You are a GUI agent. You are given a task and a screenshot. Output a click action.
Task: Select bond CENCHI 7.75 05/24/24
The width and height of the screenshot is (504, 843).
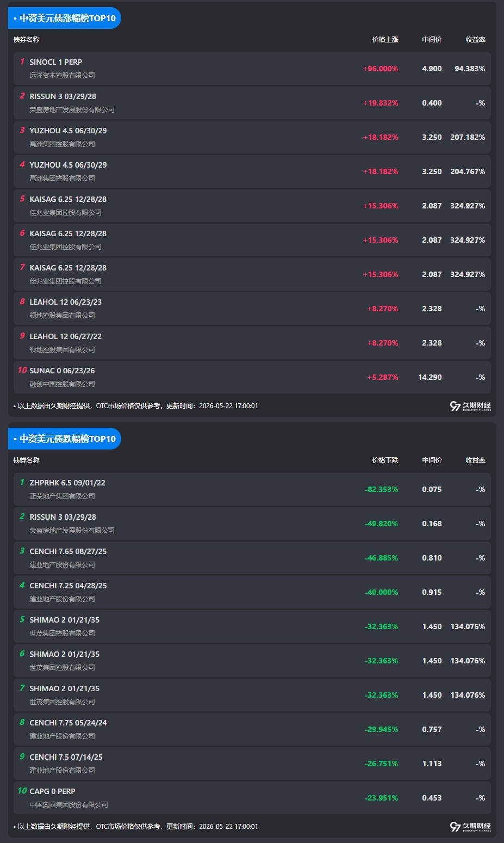pyautogui.click(x=68, y=723)
